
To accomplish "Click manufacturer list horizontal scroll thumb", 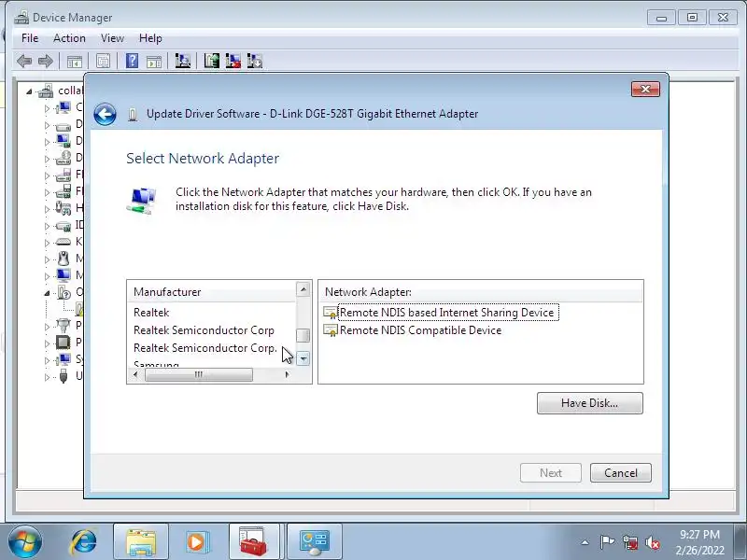I will click(199, 375).
